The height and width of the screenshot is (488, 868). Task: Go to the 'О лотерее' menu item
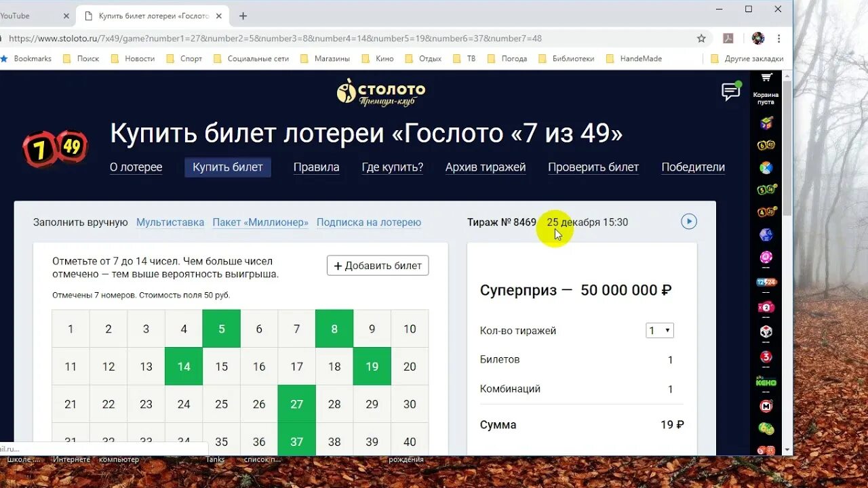click(x=136, y=167)
